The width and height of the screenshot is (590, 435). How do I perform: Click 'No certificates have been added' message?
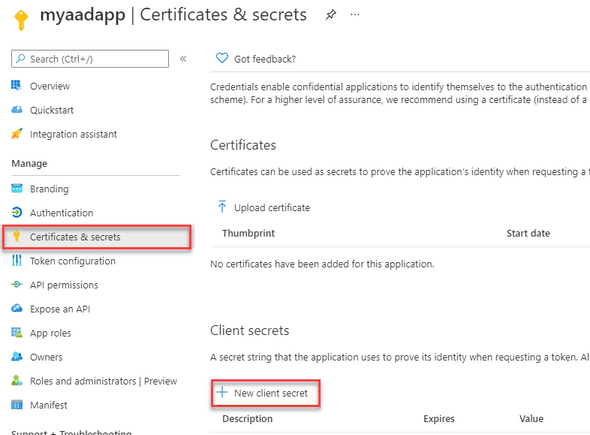322,264
